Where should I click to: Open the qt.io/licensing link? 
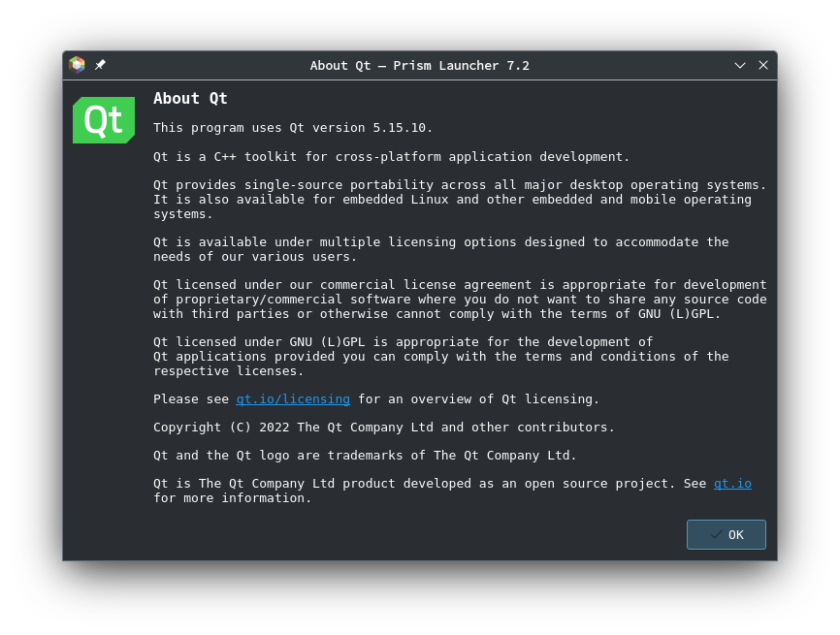(x=293, y=398)
